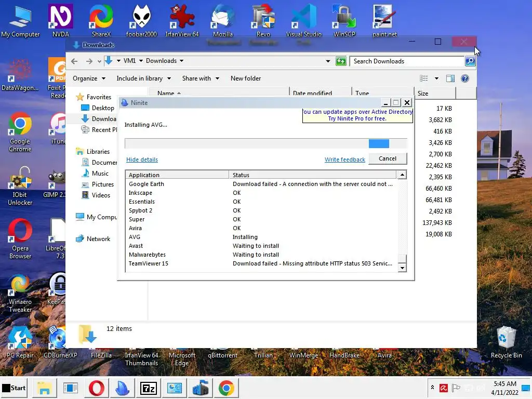Open the Share with dropdown
This screenshot has width=532, height=399.
click(x=201, y=78)
